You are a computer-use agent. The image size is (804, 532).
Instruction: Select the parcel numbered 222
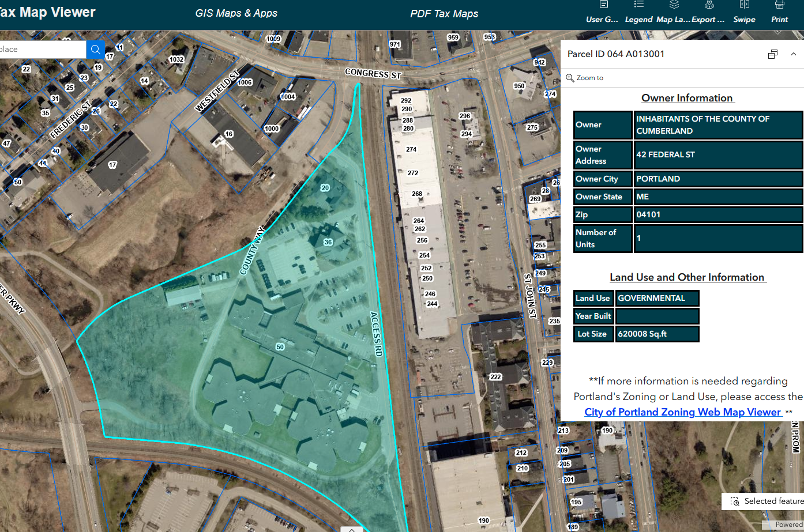click(495, 377)
